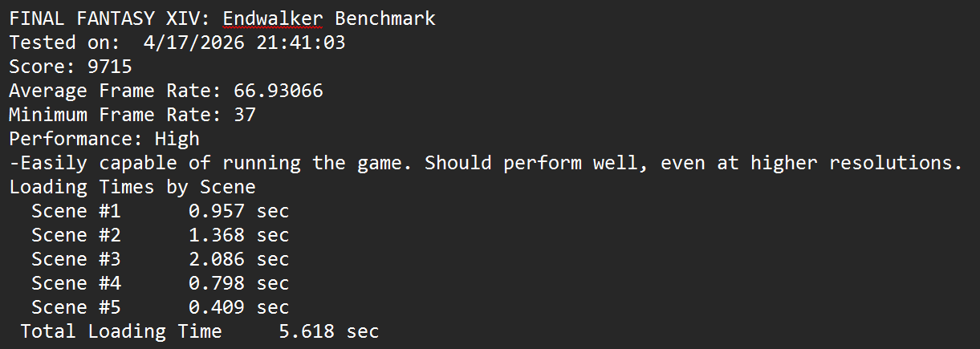Click the average frame rate value 66.93066
Image resolution: width=980 pixels, height=349 pixels.
click(x=278, y=91)
